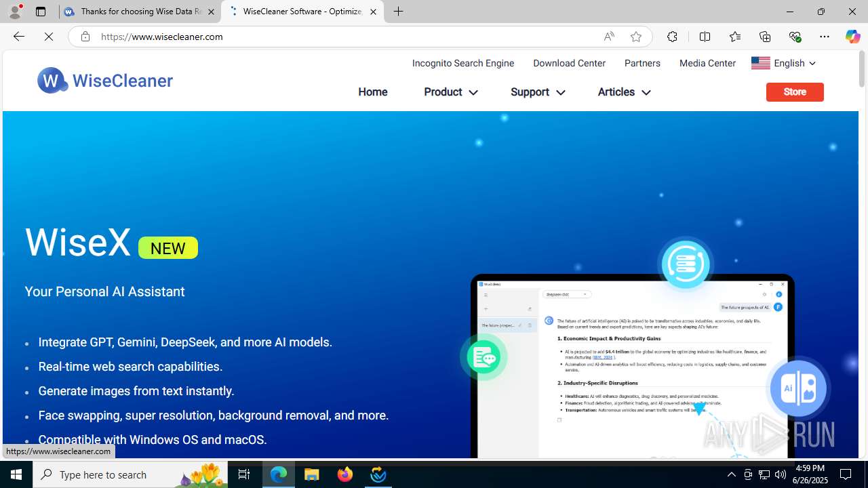868x488 pixels.
Task: Open Media Center link
Action: tap(707, 63)
